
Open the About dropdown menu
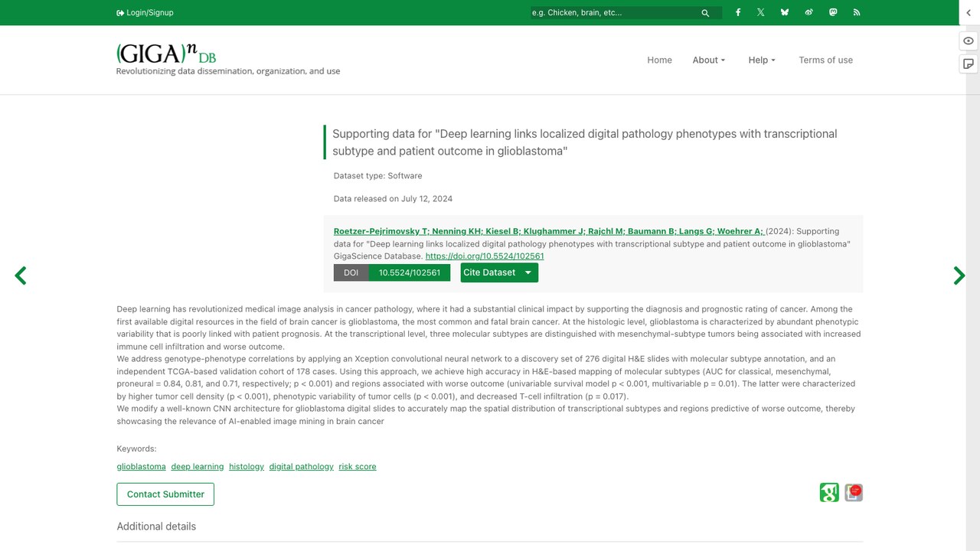(709, 60)
